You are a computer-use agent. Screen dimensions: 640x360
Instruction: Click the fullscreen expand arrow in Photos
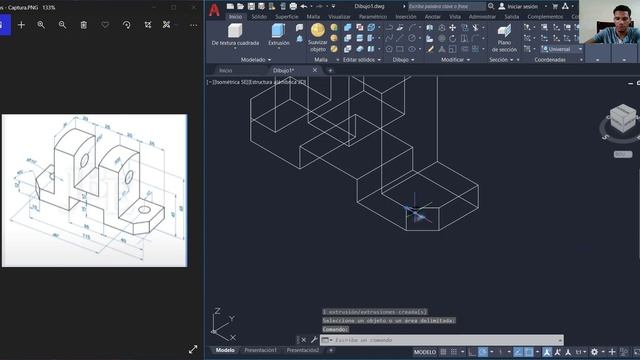193,349
